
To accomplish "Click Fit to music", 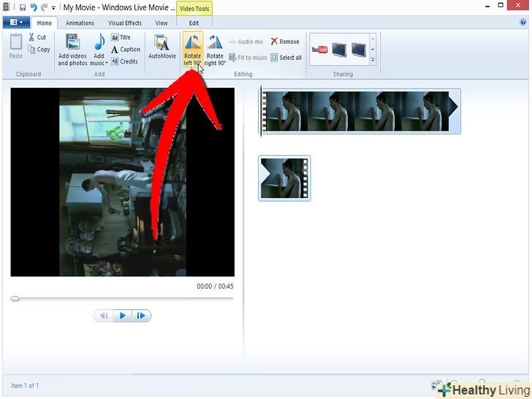I will point(248,57).
